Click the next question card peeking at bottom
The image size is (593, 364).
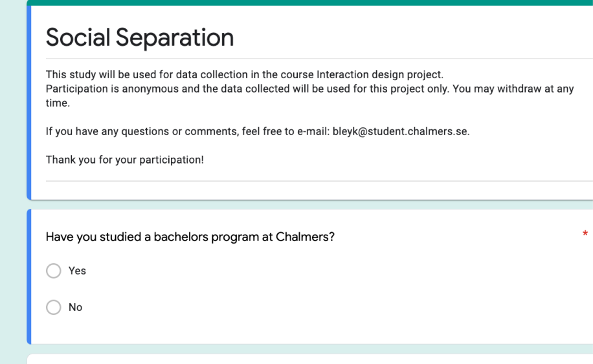click(310, 359)
